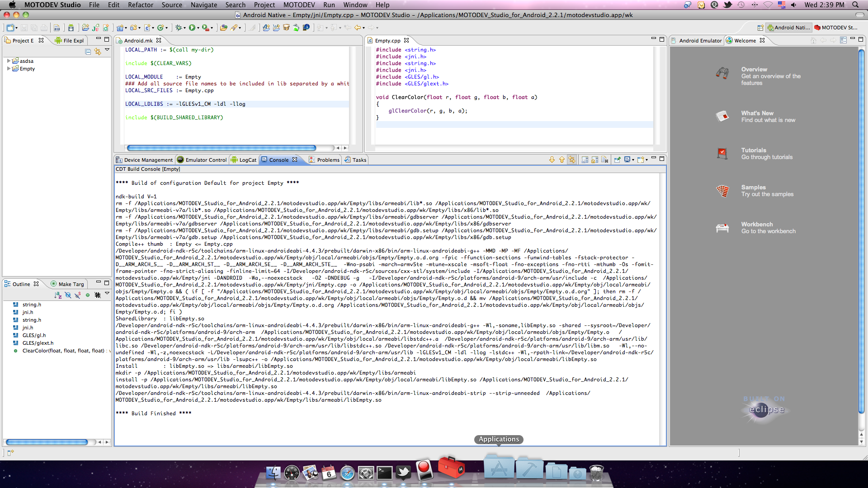The width and height of the screenshot is (868, 488).
Task: Open the Outline view menu triangle
Action: pos(107,293)
